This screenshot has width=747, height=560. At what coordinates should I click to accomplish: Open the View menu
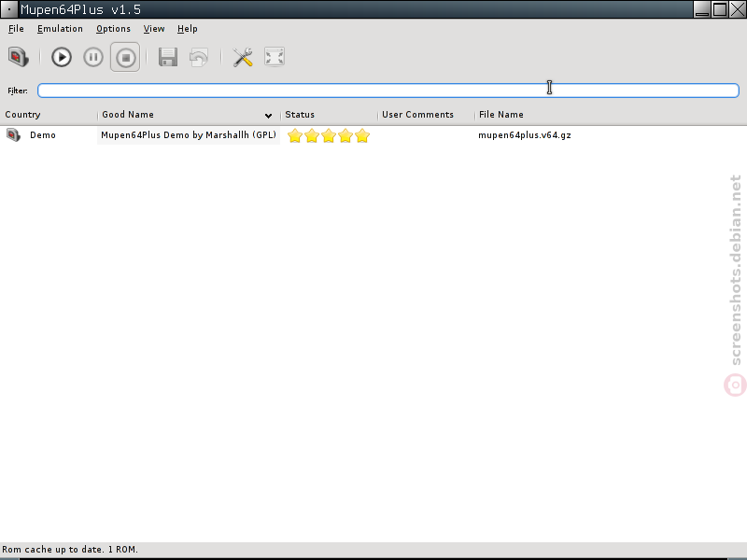154,29
